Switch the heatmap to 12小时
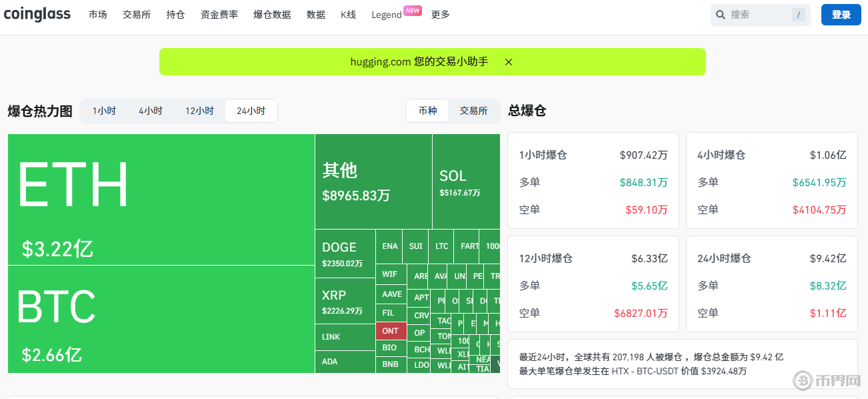Screen dimensions: 868x399 (199, 111)
